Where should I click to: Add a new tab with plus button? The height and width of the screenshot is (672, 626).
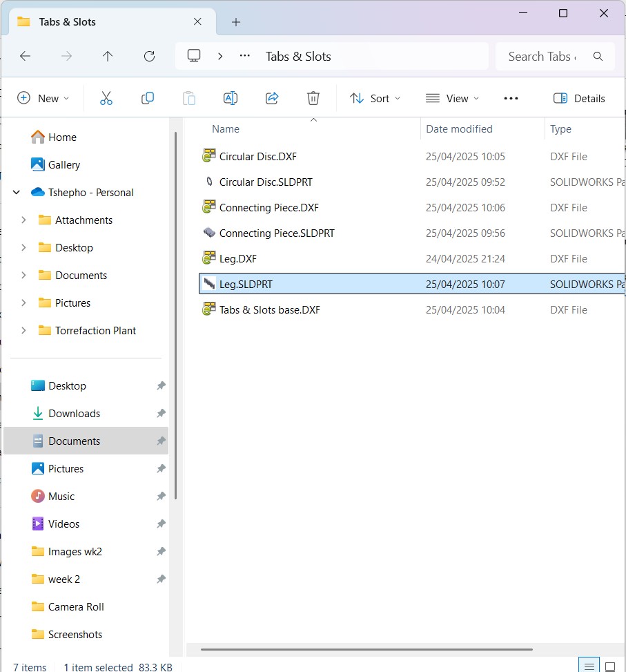236,22
